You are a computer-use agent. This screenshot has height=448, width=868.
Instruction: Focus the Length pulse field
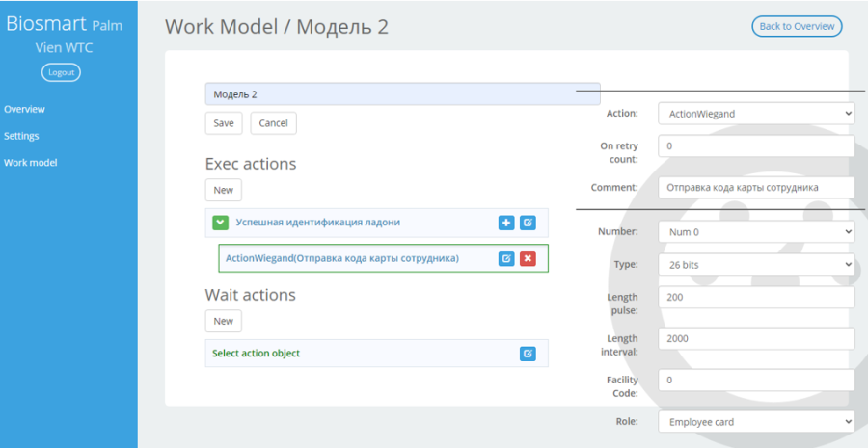(x=756, y=297)
